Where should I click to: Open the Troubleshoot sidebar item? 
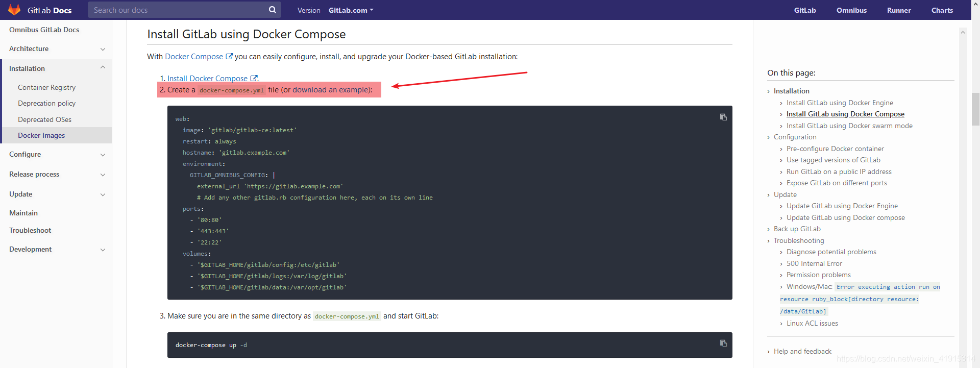30,230
